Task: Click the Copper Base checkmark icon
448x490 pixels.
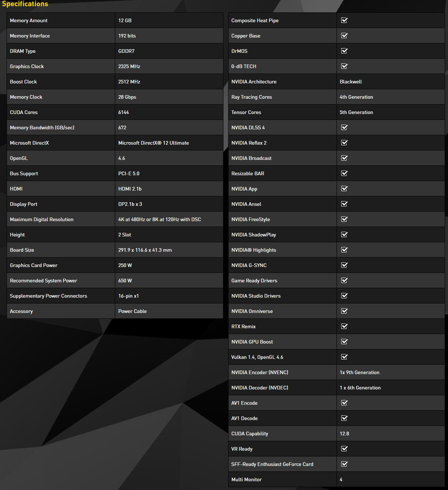Action: point(344,36)
